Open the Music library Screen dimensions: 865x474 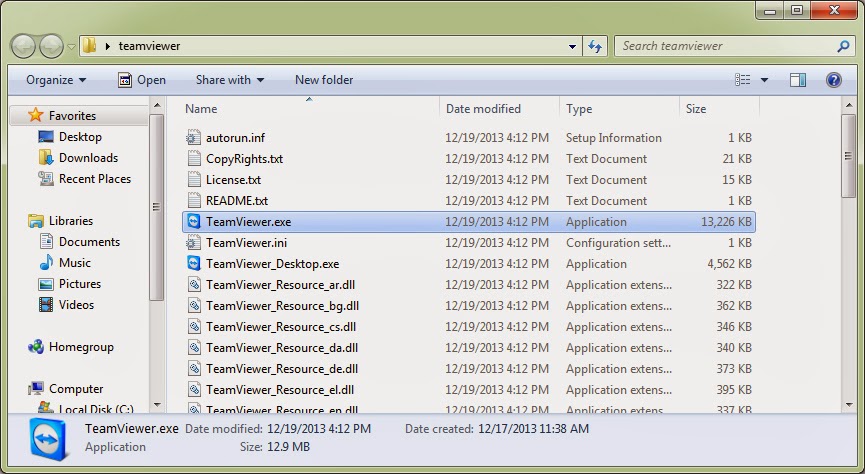pyautogui.click(x=74, y=262)
